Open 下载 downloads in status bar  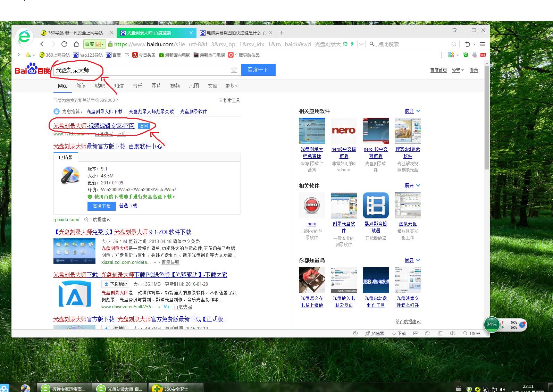(x=399, y=333)
